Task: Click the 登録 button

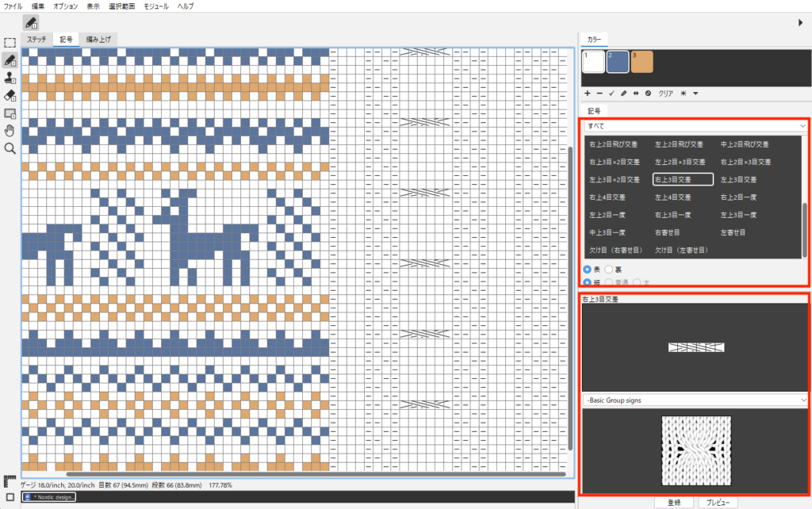Action: [x=674, y=503]
